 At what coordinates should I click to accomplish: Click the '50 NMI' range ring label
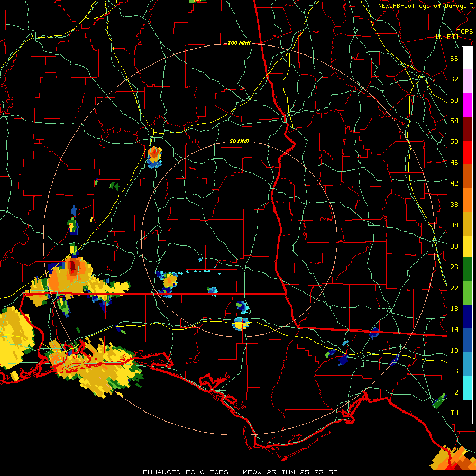click(239, 141)
